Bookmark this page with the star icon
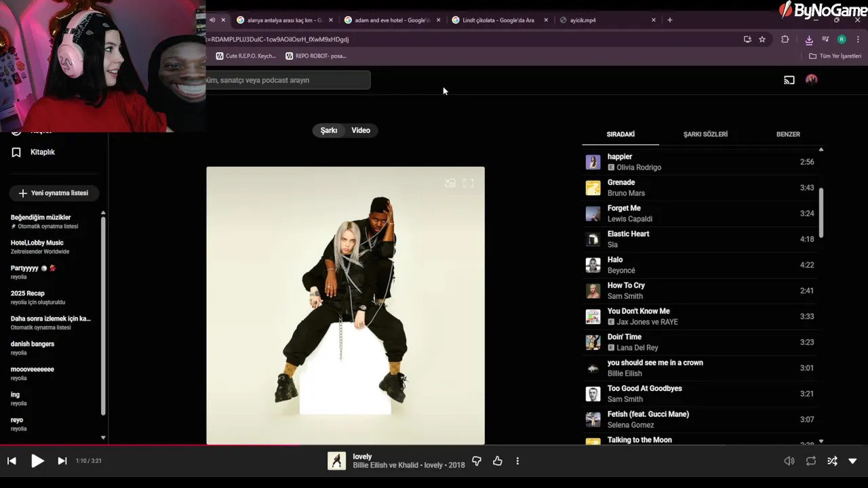Viewport: 868px width, 488px height. 762,39
